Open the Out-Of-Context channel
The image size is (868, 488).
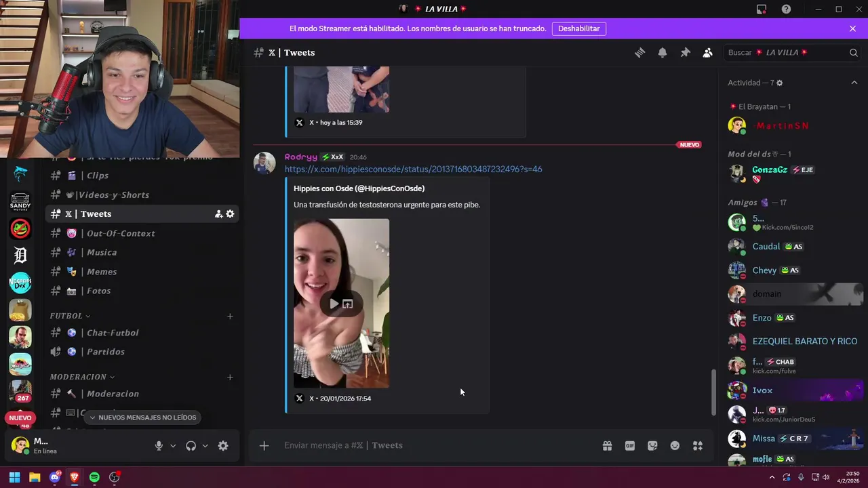pyautogui.click(x=142, y=233)
